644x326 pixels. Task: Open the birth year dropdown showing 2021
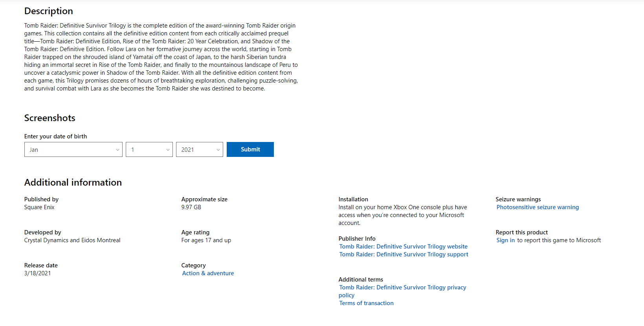(x=200, y=149)
